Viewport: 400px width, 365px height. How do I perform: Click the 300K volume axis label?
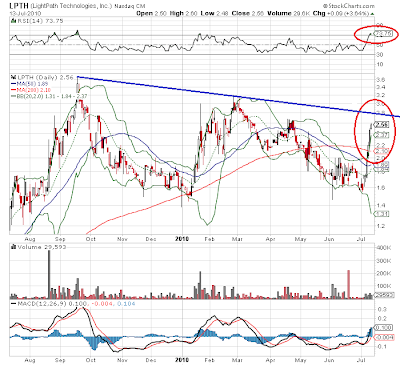383,261
